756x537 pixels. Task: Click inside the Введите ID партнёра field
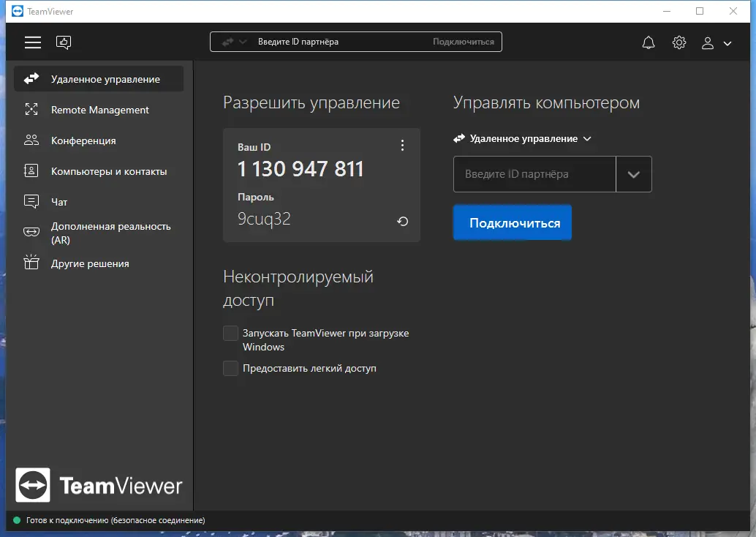click(534, 174)
